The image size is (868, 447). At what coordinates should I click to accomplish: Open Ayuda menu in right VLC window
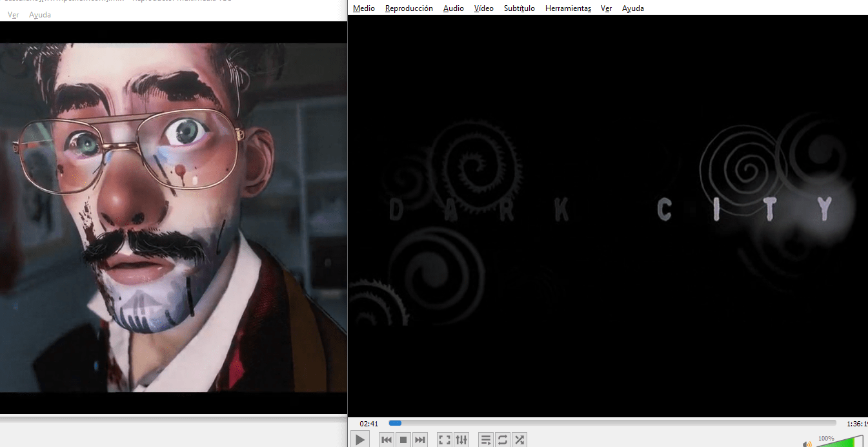(633, 8)
